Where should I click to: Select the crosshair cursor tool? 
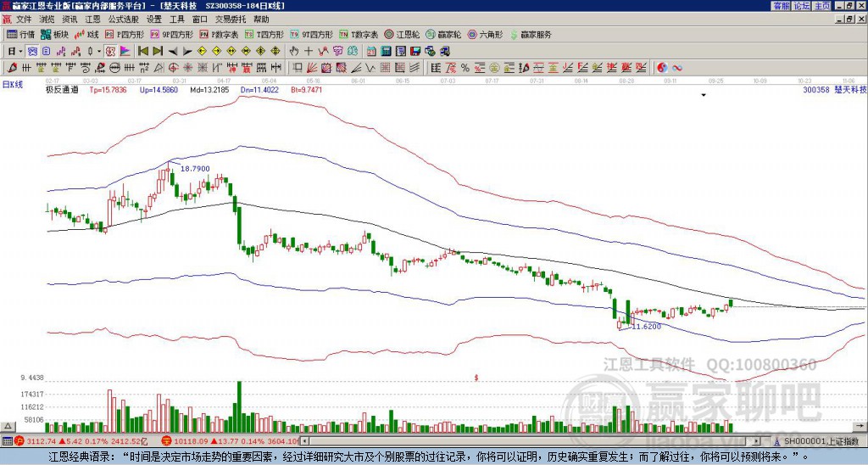[309, 52]
